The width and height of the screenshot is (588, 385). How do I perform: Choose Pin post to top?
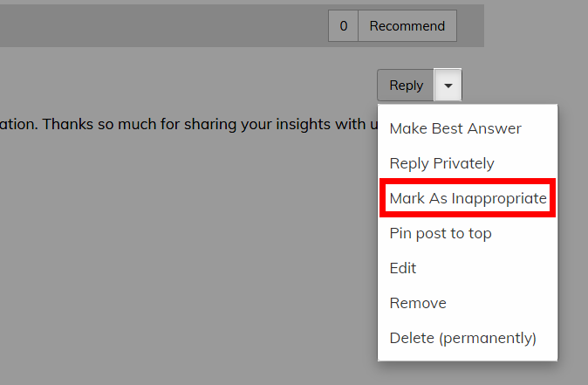pos(468,233)
